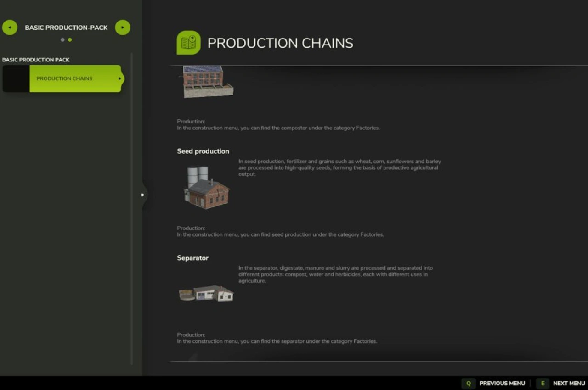Click the green help book icon
This screenshot has width=588, height=390.
pos(188,43)
